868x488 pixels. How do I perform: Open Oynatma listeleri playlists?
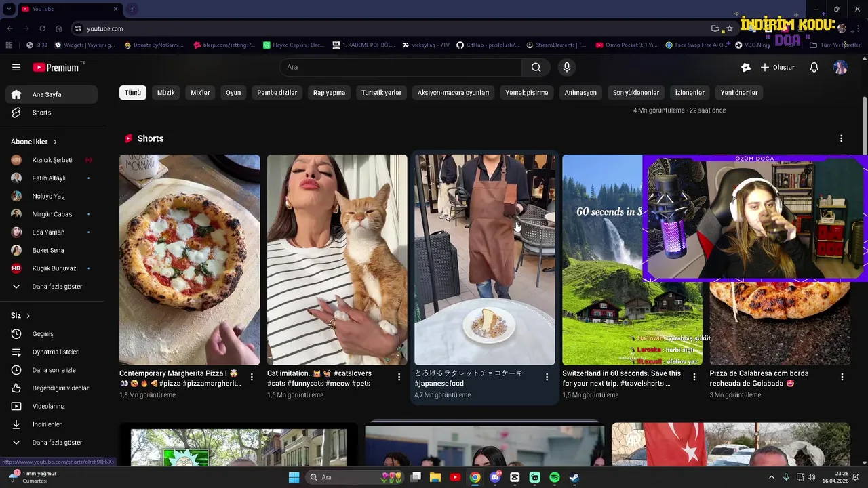coord(52,352)
